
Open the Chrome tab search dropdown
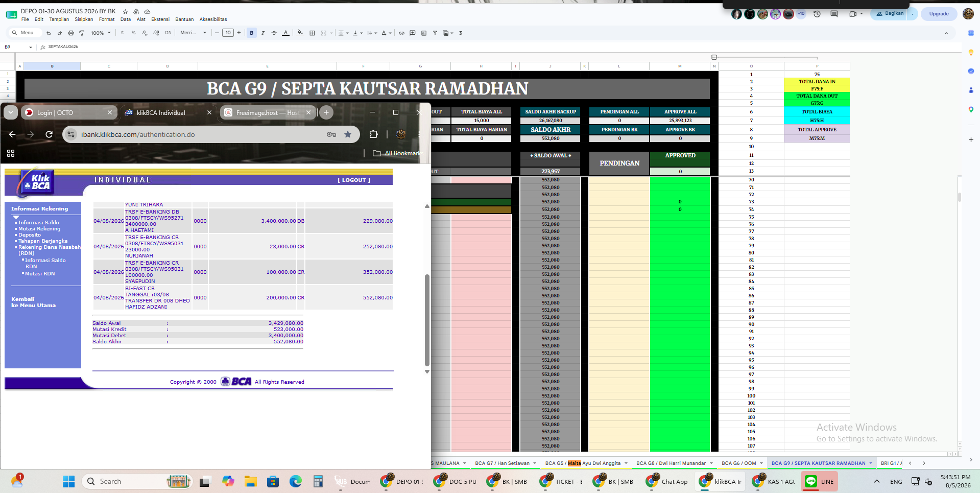click(x=11, y=112)
